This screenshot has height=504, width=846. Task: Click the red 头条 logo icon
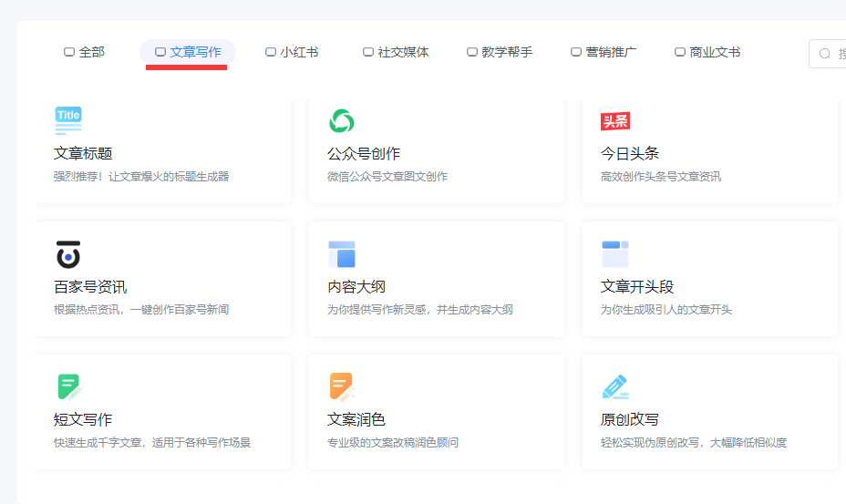click(615, 121)
